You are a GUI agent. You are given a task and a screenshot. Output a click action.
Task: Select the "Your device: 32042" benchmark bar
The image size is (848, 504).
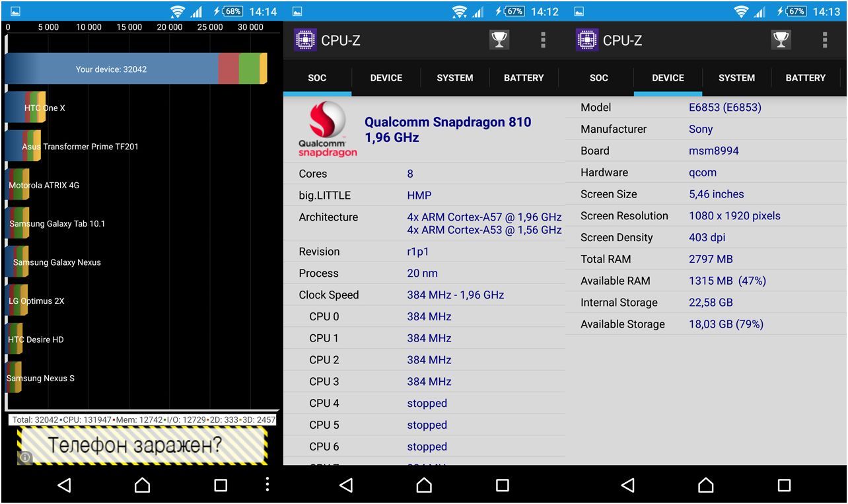pyautogui.click(x=111, y=69)
